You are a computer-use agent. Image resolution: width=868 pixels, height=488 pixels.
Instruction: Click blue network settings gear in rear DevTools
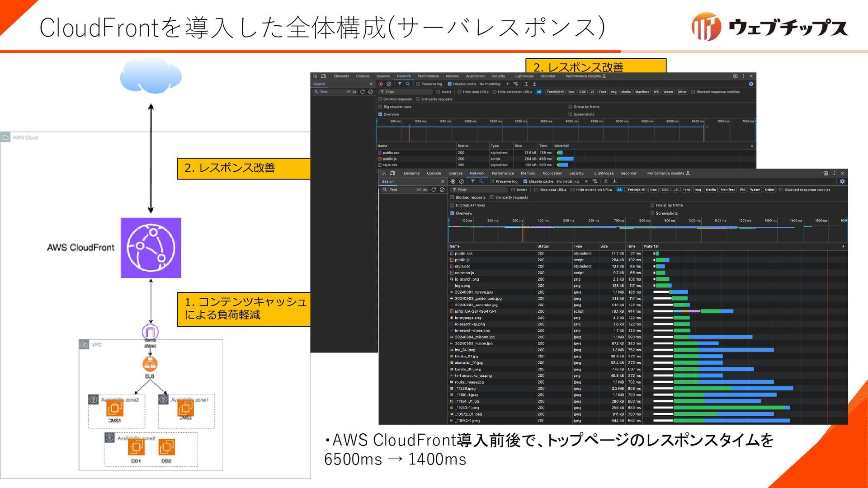[751, 84]
